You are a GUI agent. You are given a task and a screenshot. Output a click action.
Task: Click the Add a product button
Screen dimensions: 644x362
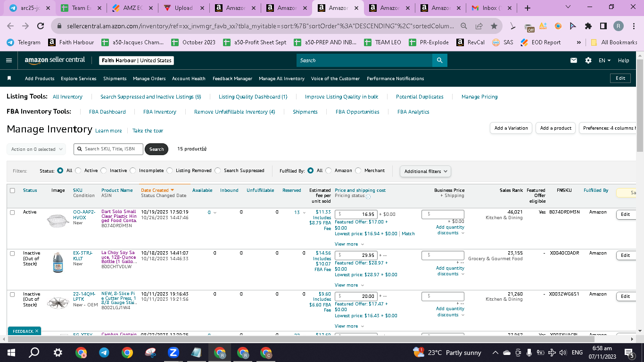[555, 128]
